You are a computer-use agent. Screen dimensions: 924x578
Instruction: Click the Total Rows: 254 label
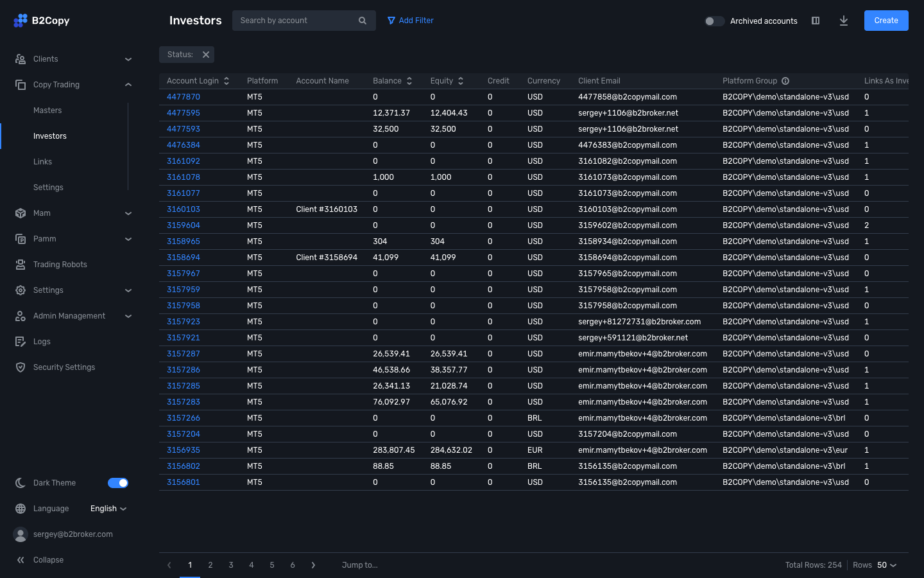[814, 565]
